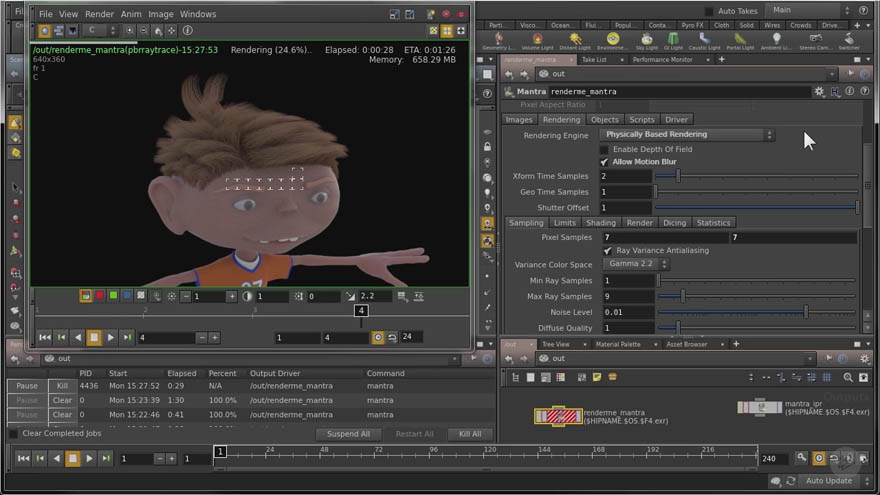Open the Main take dropdown
Image resolution: width=880 pixels, height=495 pixels.
(810, 10)
